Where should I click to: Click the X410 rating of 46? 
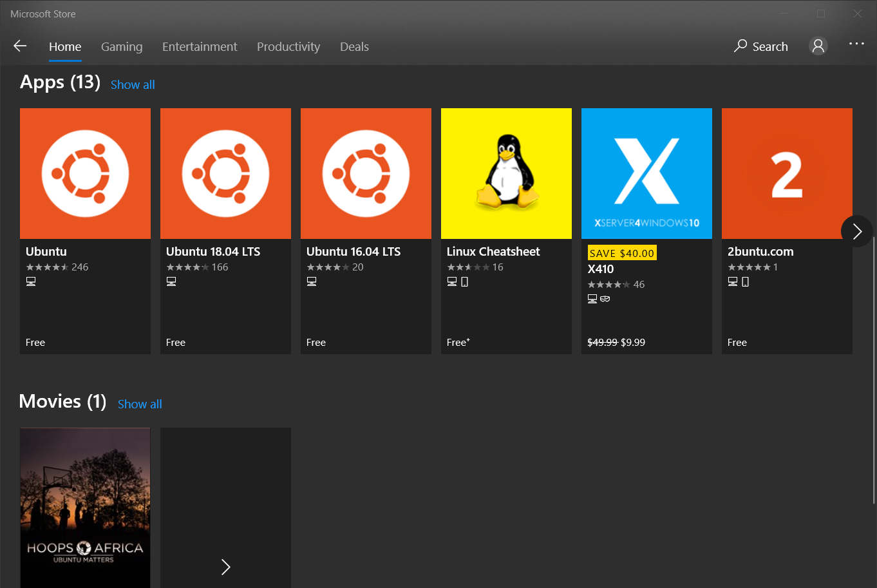click(616, 284)
